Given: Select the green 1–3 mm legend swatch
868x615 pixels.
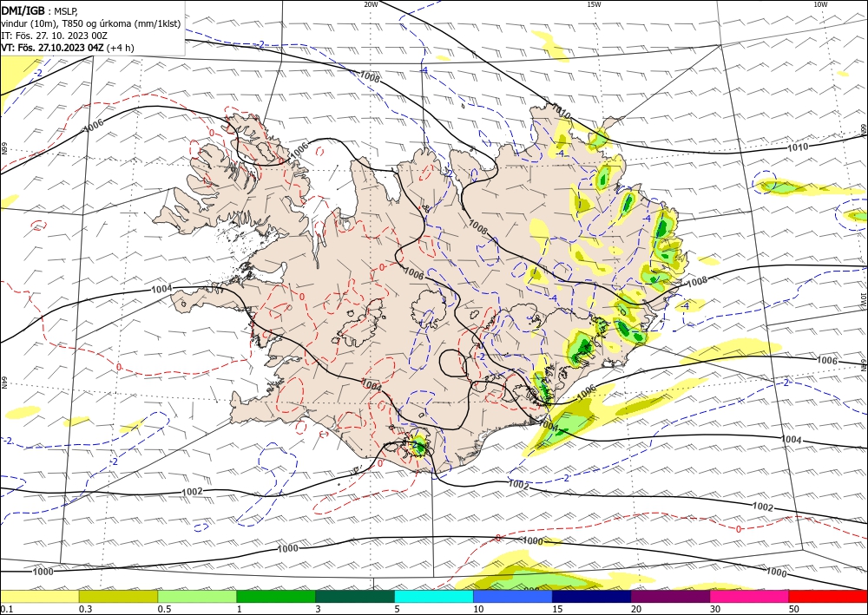Looking at the screenshot, I should [x=276, y=597].
